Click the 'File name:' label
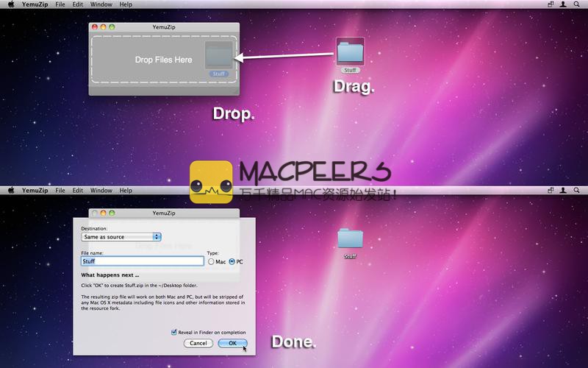This screenshot has height=368, width=588. pyautogui.click(x=92, y=252)
